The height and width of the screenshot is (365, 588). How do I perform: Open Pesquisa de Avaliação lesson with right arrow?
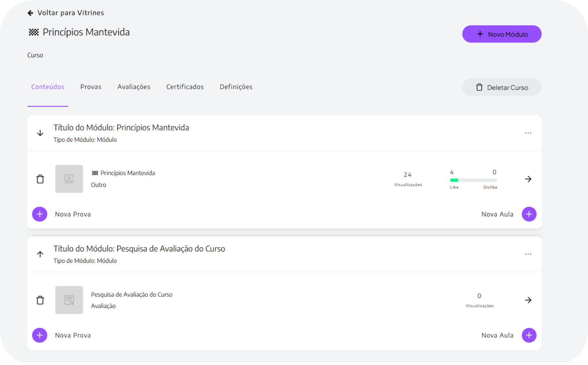[528, 300]
